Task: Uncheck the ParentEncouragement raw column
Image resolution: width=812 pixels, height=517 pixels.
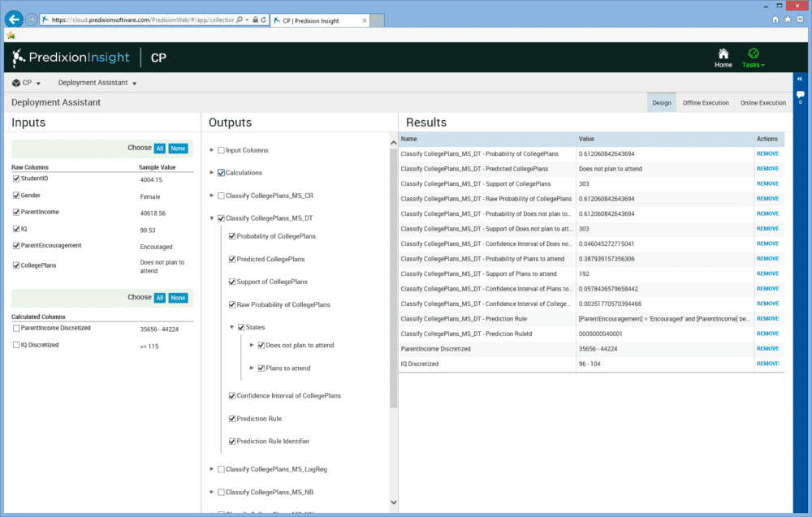Action: click(x=16, y=246)
